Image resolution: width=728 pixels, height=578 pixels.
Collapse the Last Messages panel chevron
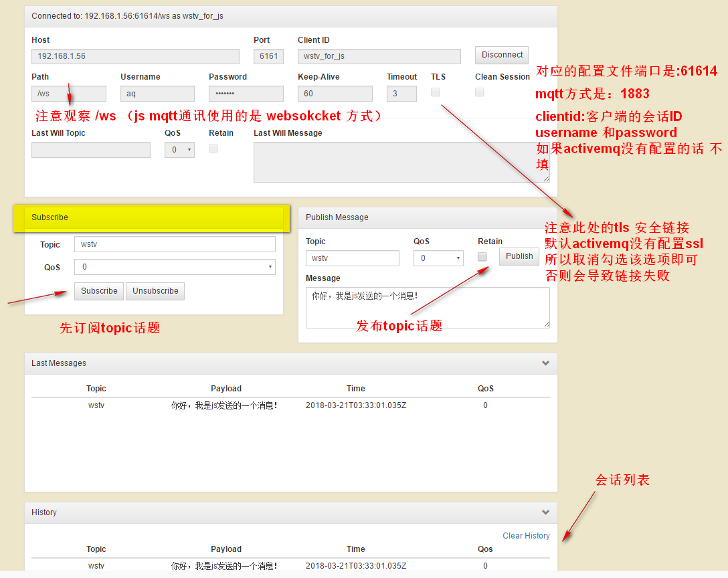pos(545,363)
